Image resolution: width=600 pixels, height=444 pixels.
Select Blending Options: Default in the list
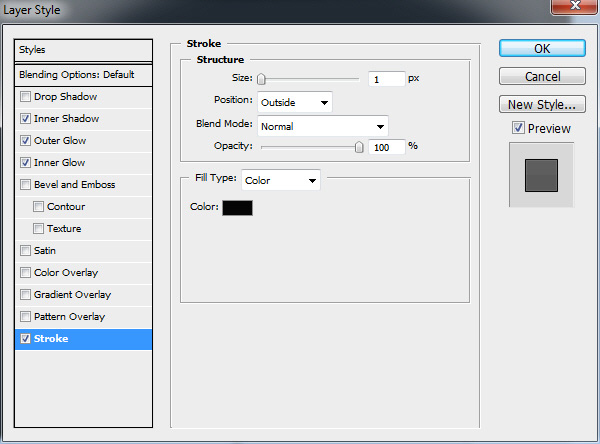[x=83, y=75]
